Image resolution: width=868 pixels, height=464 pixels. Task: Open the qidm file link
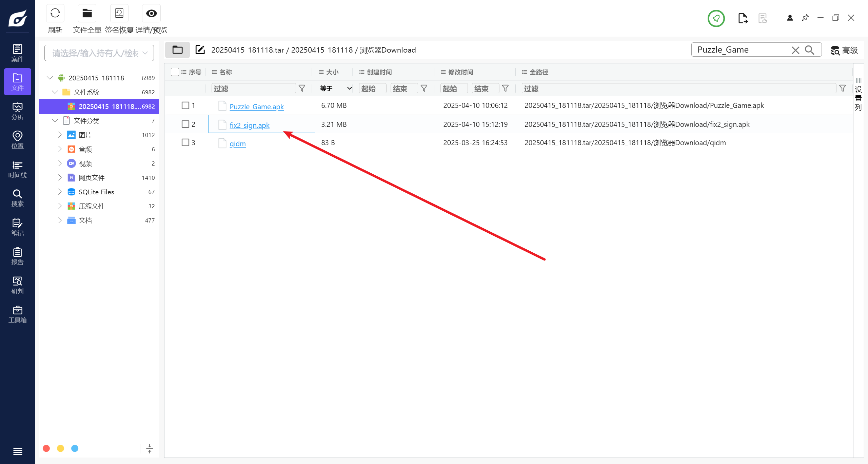[x=237, y=143]
